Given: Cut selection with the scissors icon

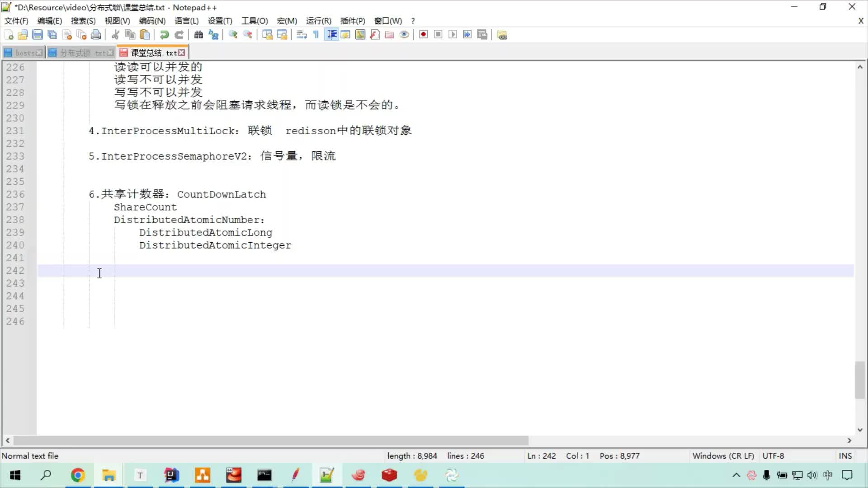Looking at the screenshot, I should pos(115,35).
